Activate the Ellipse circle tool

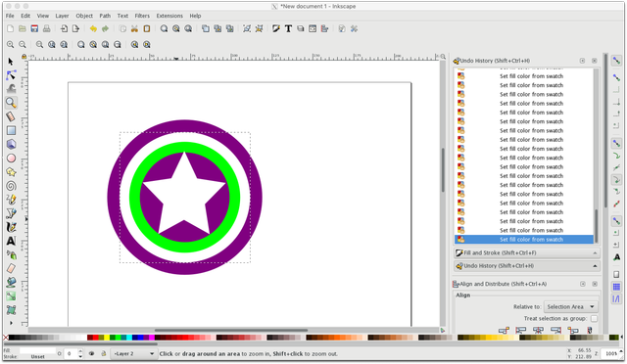(x=11, y=159)
